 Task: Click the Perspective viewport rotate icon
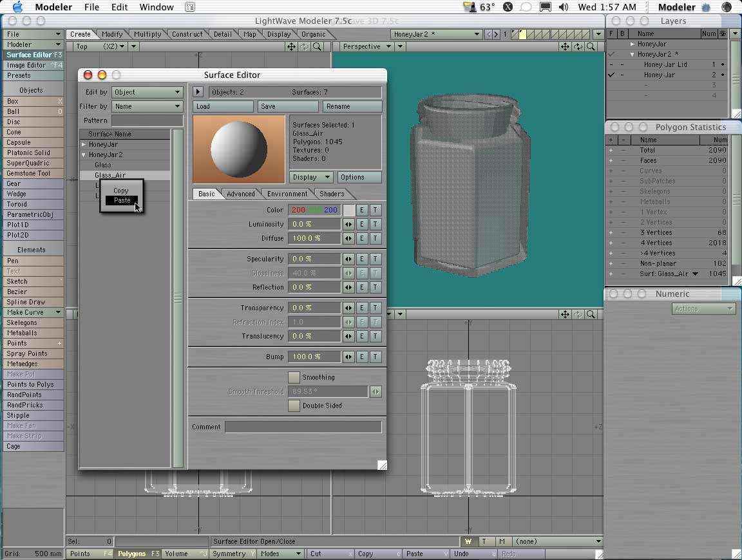coord(578,46)
